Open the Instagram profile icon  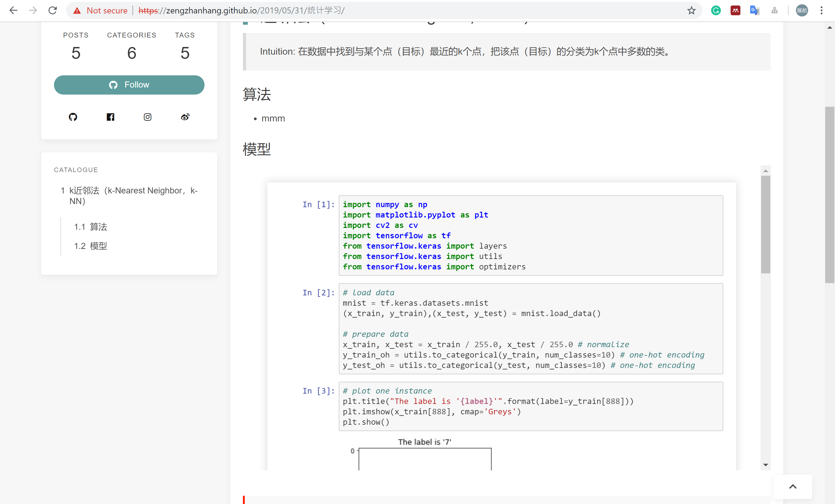147,117
